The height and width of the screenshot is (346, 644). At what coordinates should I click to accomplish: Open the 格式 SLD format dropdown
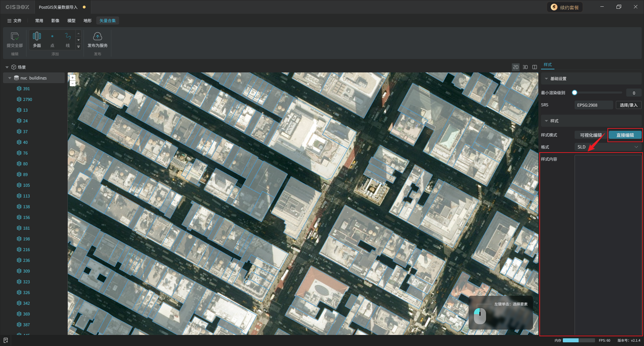(x=608, y=147)
